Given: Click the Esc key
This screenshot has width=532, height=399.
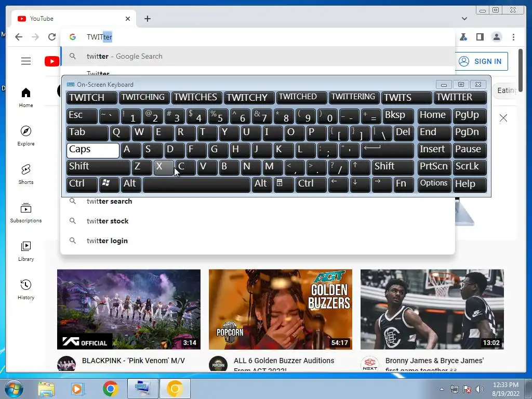Looking at the screenshot, I should pos(82,116).
